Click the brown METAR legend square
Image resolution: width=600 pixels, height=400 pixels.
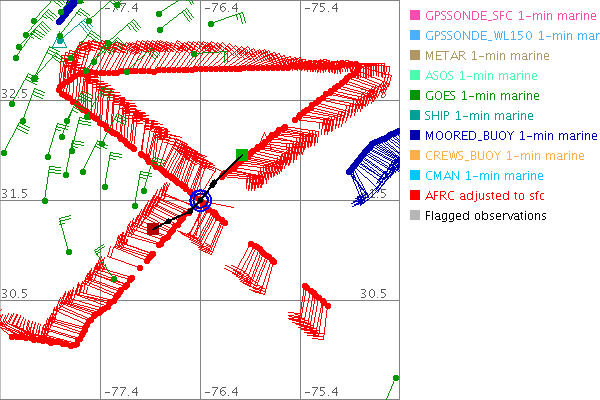(415, 56)
